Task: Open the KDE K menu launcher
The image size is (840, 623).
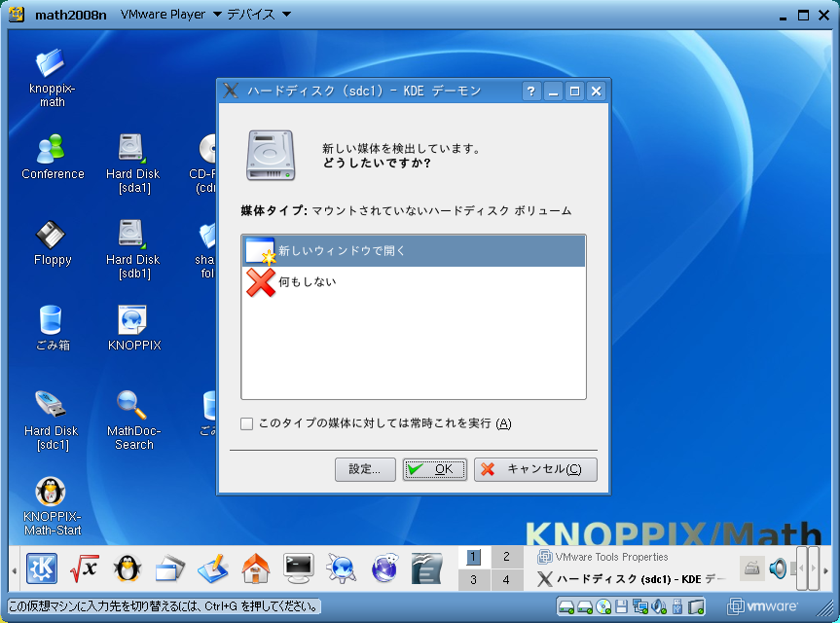Action: point(42,568)
